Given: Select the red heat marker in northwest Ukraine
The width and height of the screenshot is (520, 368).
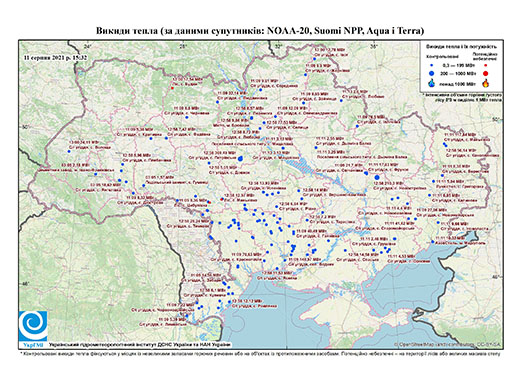Looking at the screenshot, I should [172, 88].
